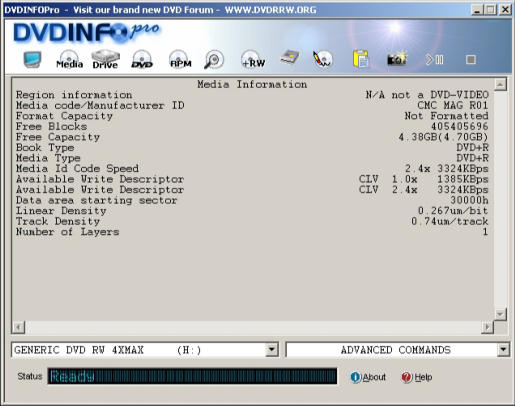The image size is (515, 406).
Task: Click the horizontal scrollbar right arrow
Action: coord(487,327)
